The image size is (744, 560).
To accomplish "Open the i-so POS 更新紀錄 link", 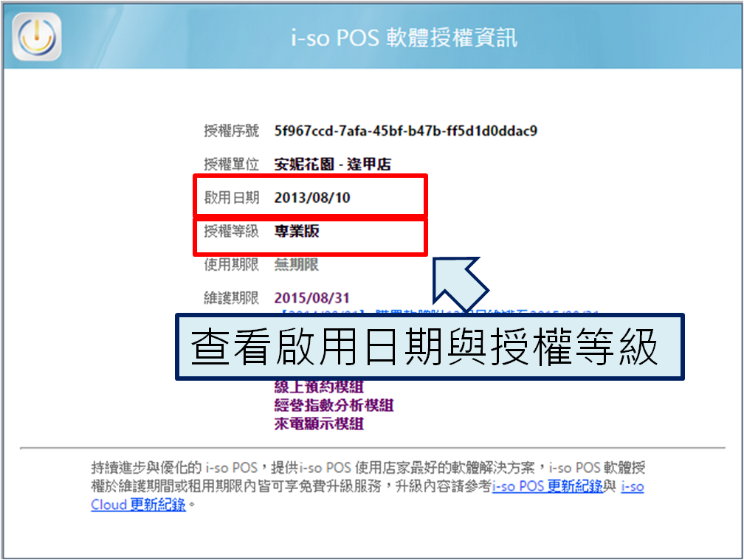I will [x=548, y=486].
